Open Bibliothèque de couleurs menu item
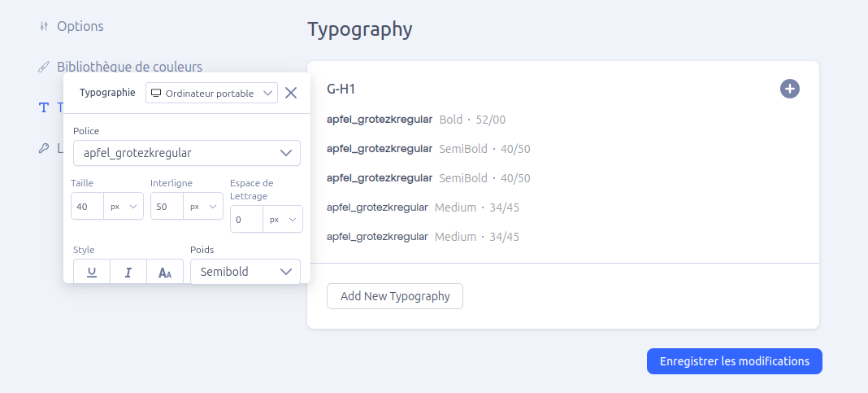This screenshot has width=868, height=393. pos(129,67)
